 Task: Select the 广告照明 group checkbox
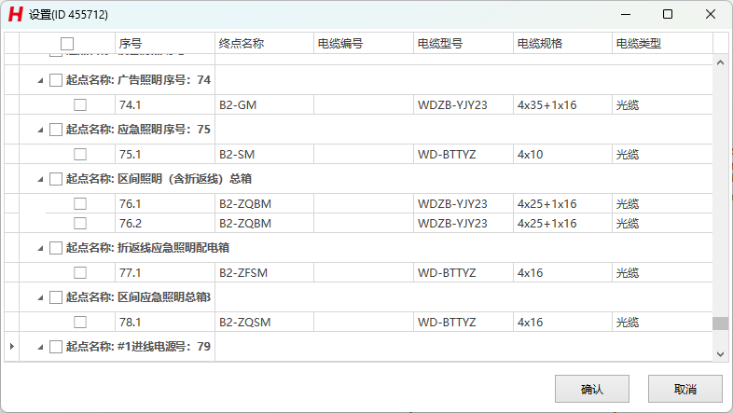tap(56, 80)
